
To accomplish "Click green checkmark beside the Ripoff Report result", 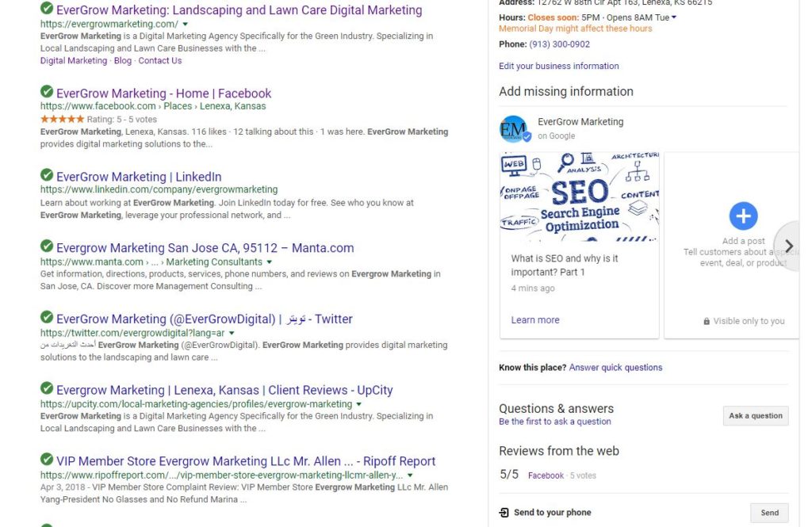I will click(x=47, y=459).
